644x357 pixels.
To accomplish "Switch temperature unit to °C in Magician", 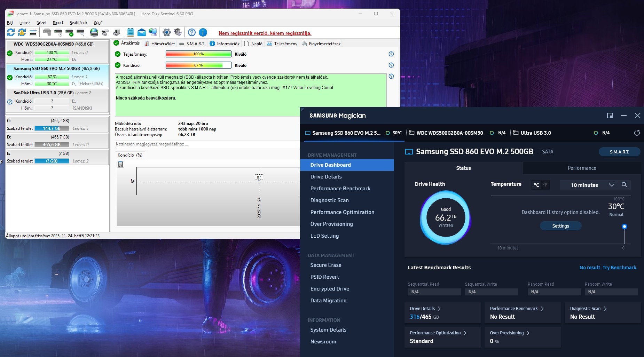I will 536,185.
